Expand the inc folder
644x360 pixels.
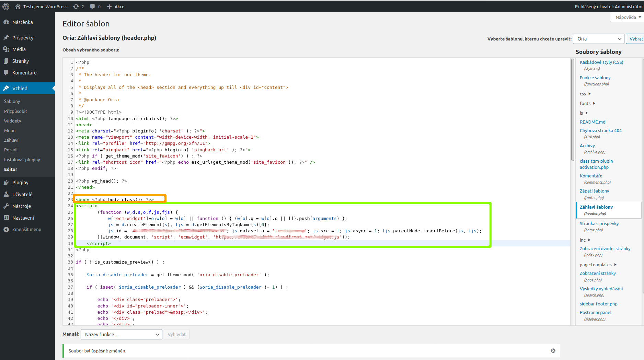[x=585, y=240]
